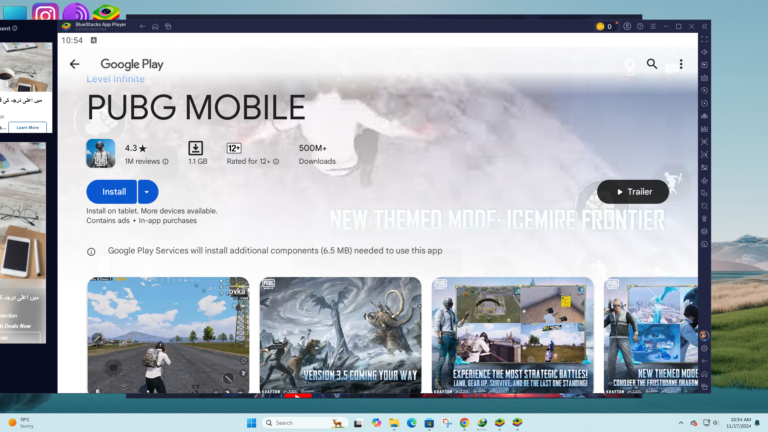Open the Level Infinite developer link
This screenshot has width=768, height=432.
coord(116,79)
